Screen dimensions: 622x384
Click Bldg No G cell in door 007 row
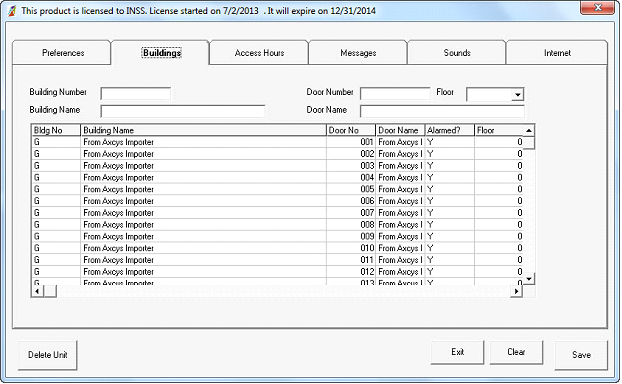[x=56, y=213]
